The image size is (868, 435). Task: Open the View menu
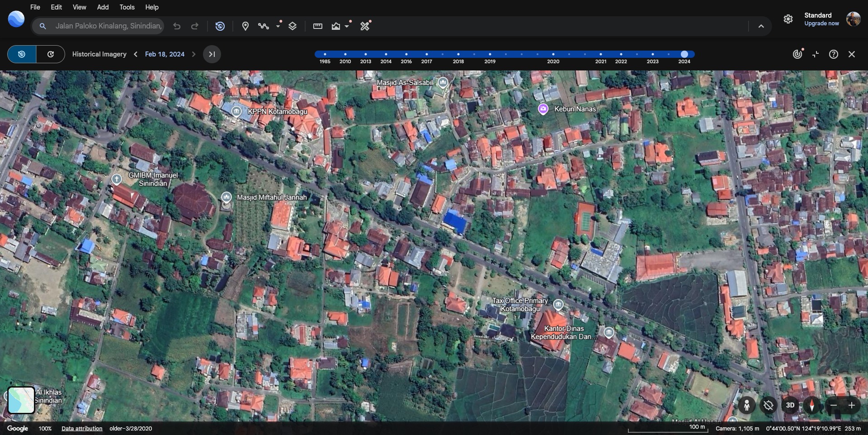click(x=80, y=7)
